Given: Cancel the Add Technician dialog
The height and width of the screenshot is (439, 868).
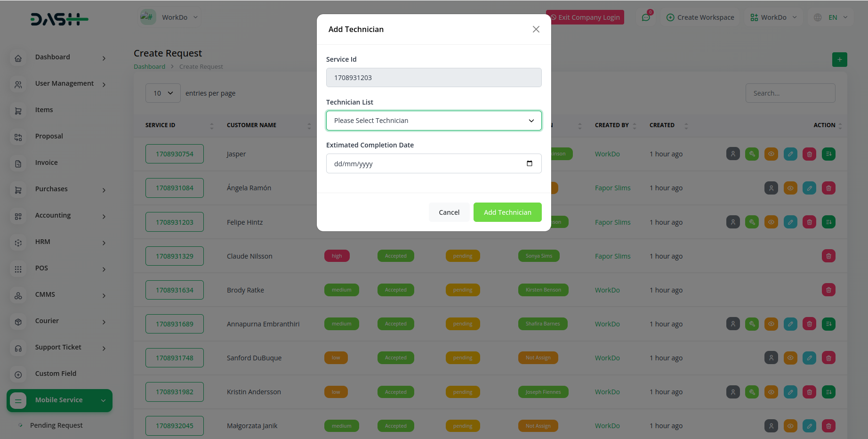Looking at the screenshot, I should pyautogui.click(x=449, y=212).
